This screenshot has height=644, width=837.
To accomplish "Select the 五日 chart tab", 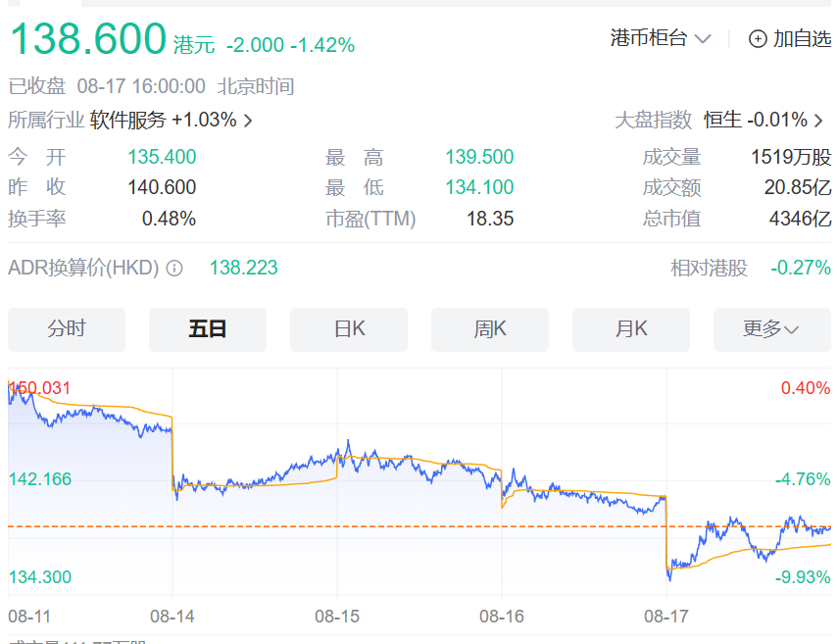I will (x=208, y=329).
